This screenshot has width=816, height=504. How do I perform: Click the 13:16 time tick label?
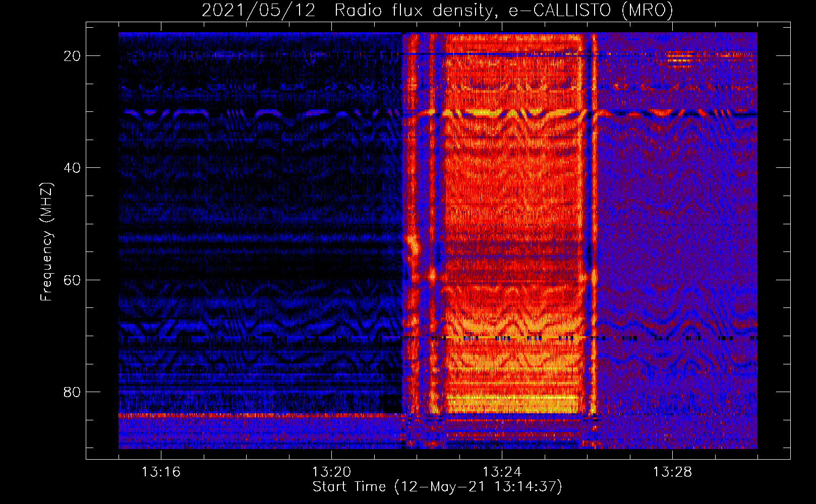pos(161,472)
